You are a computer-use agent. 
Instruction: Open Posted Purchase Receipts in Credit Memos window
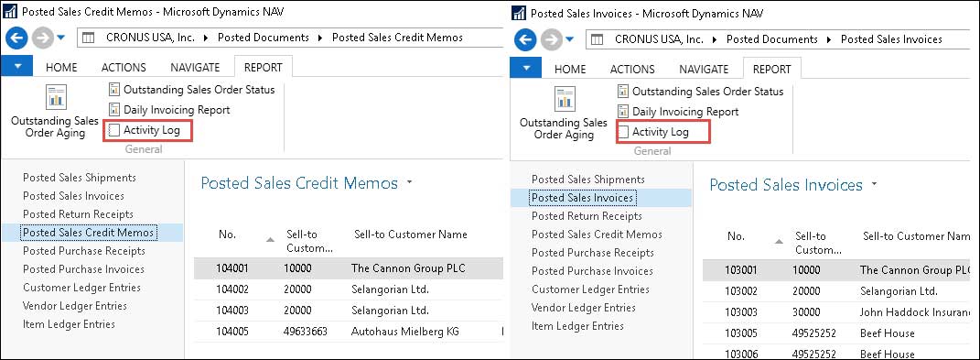click(84, 251)
